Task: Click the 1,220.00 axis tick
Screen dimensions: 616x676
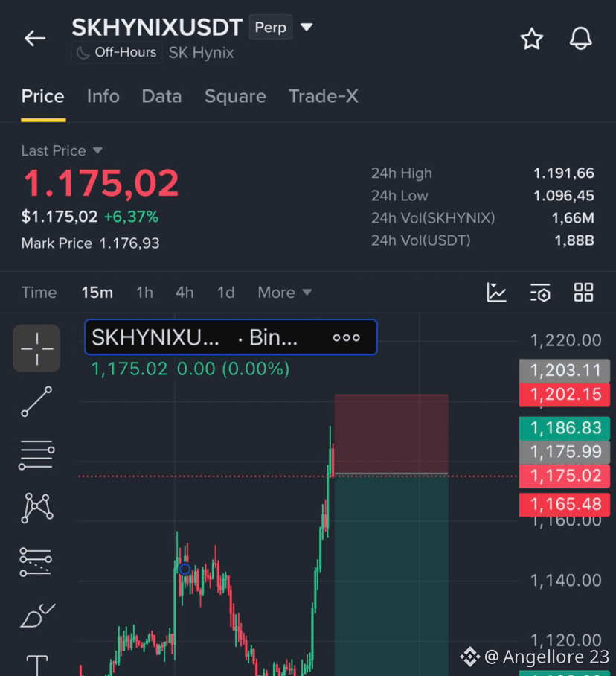Action: (565, 340)
